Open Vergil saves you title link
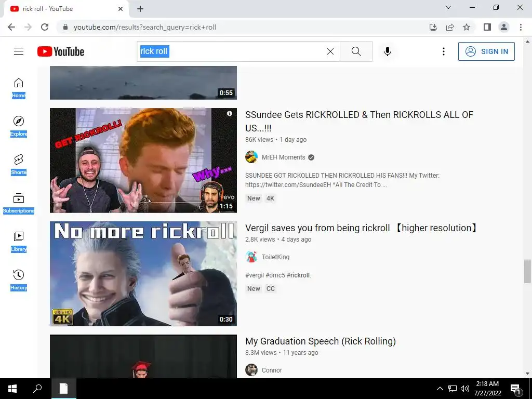The width and height of the screenshot is (532, 399). (361, 228)
